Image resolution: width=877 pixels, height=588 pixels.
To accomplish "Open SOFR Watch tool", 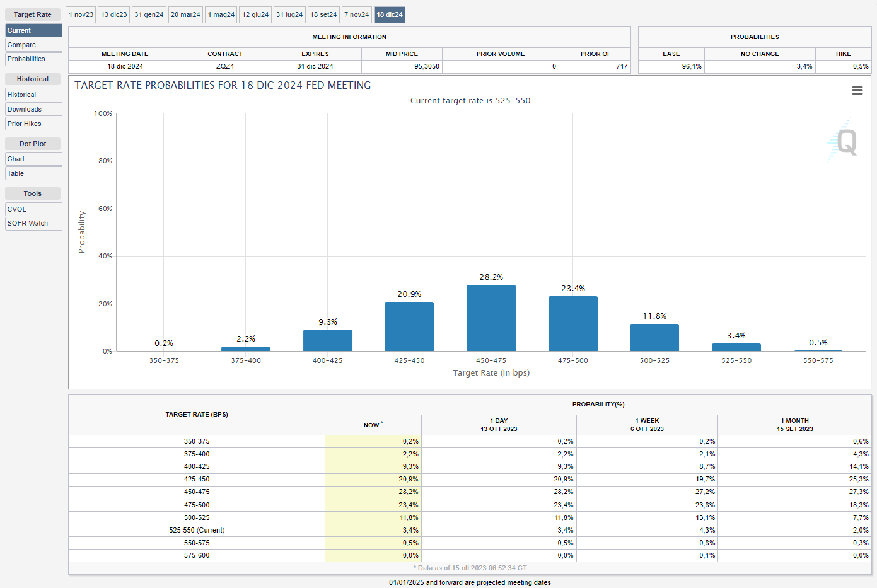I will pyautogui.click(x=33, y=223).
